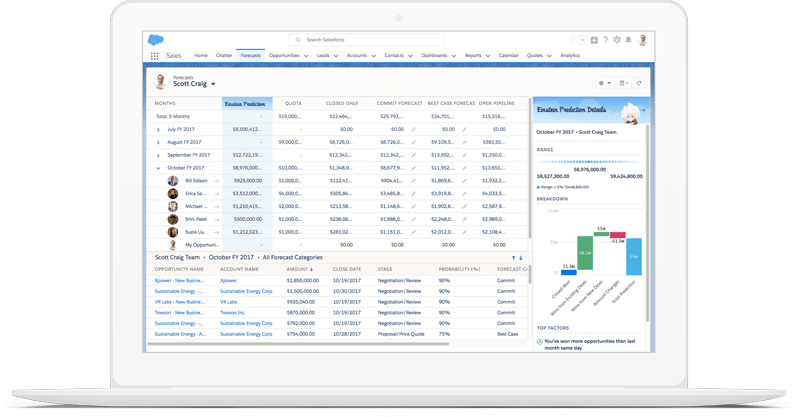
Task: Click the arrow next to Erica's row
Action: pos(215,193)
